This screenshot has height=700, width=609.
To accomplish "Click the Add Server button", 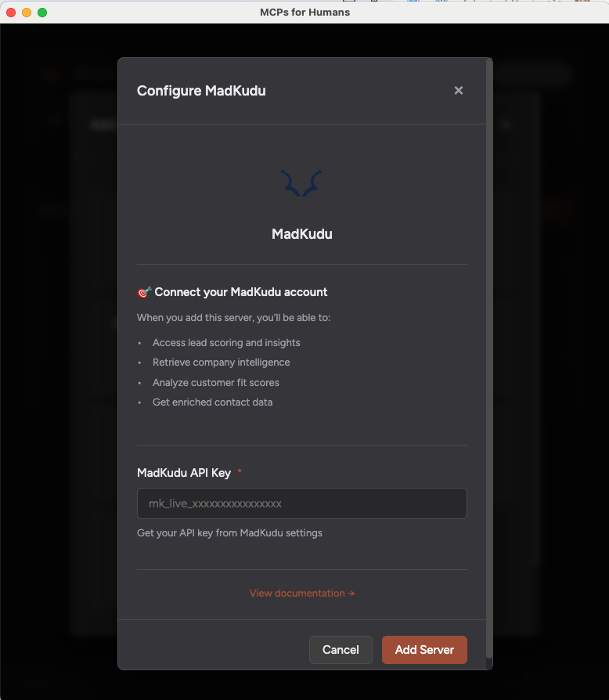I will (424, 650).
